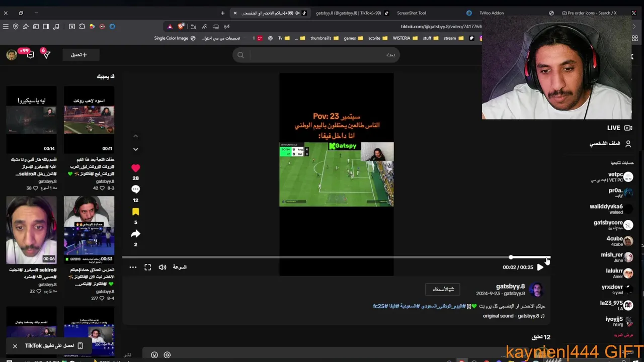Open the profile الملف الشخصي sidebar item

pyautogui.click(x=610, y=144)
